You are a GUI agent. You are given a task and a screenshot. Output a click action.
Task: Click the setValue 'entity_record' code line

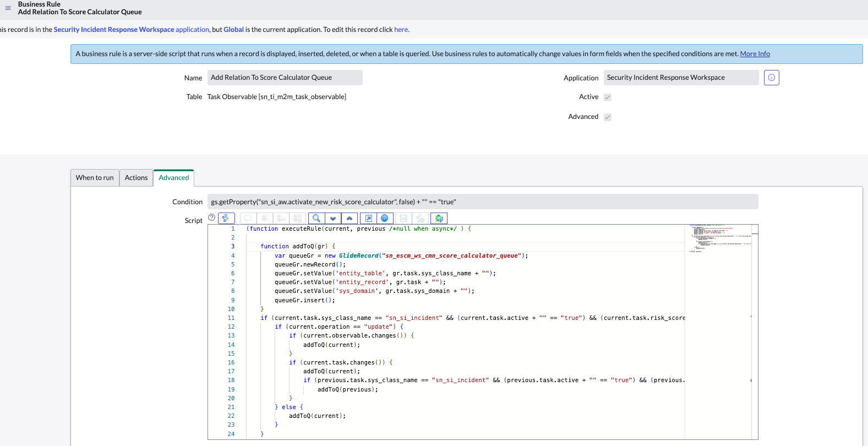(361, 282)
